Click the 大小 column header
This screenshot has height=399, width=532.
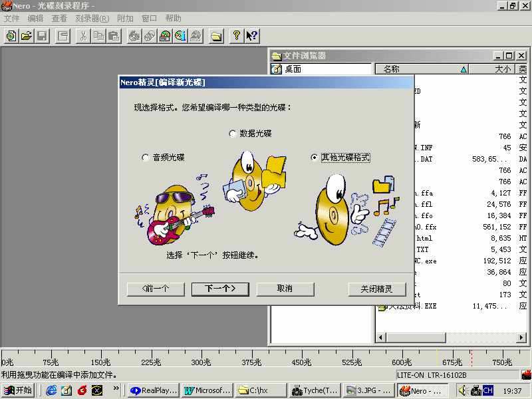pyautogui.click(x=503, y=69)
